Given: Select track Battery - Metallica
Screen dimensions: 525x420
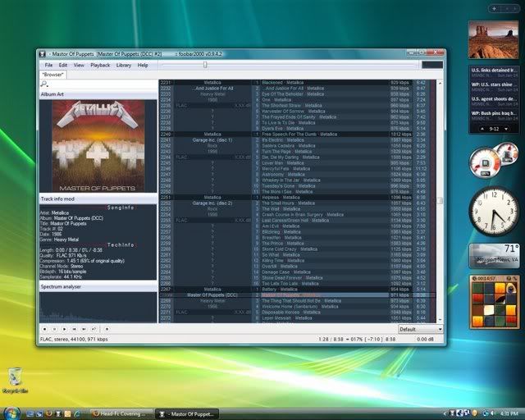Looking at the screenshot, I should click(x=279, y=290).
